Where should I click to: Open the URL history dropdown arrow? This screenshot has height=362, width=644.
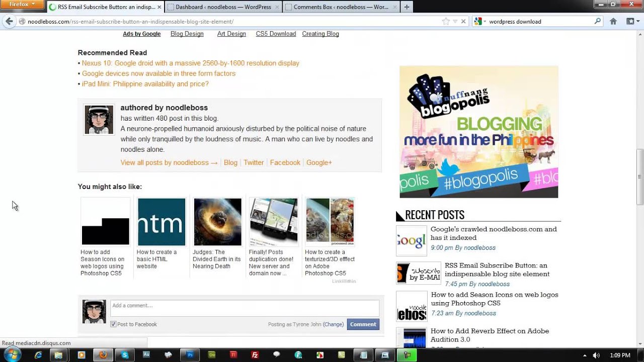click(455, 21)
